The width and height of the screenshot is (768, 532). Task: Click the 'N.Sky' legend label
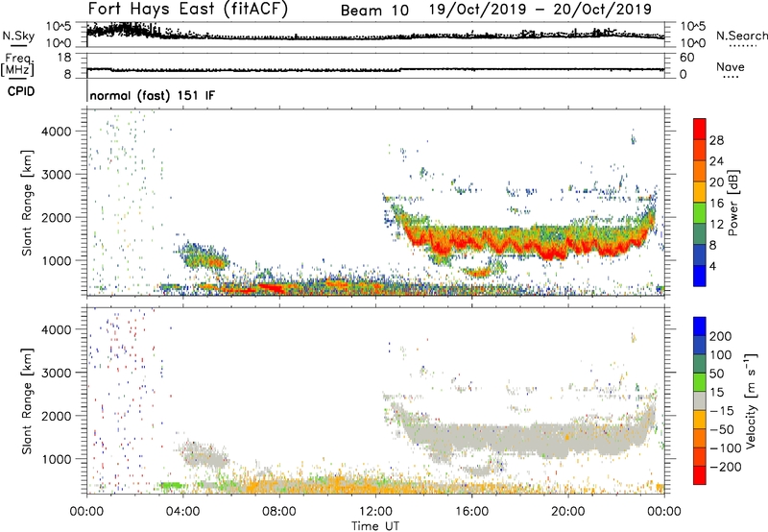point(18,36)
